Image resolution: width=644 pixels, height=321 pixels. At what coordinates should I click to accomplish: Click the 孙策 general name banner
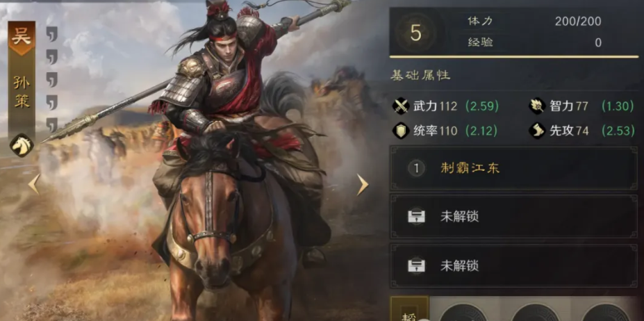(22, 92)
